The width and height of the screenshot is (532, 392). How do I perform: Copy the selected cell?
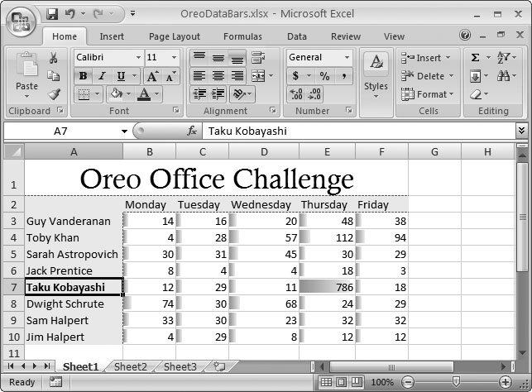click(53, 76)
